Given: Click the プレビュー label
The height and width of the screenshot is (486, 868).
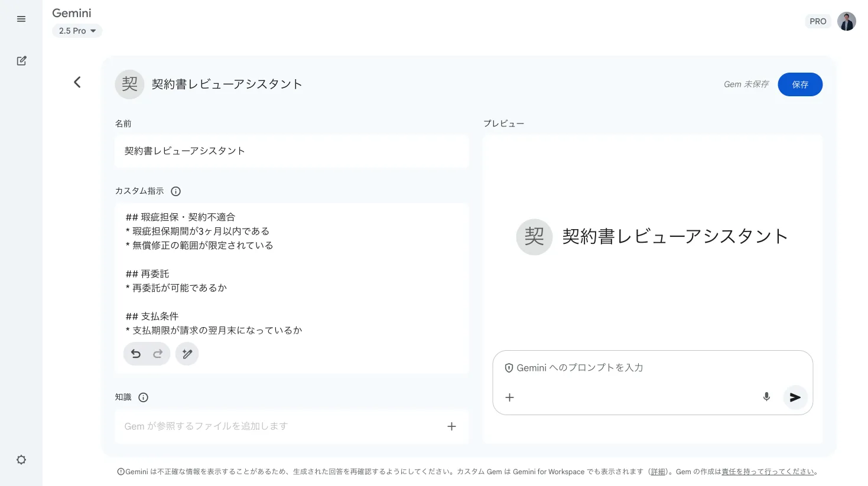Looking at the screenshot, I should [503, 123].
